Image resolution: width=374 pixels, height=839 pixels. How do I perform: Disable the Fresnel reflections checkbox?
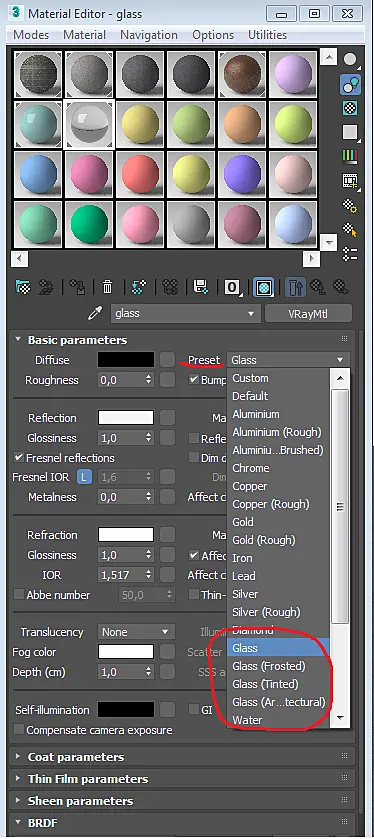(x=19, y=457)
